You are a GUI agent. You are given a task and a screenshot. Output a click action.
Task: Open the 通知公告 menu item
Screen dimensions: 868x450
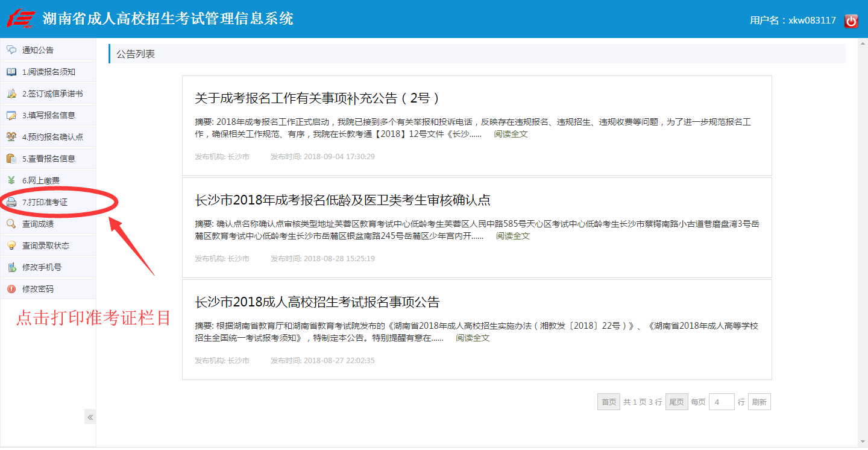click(48, 50)
